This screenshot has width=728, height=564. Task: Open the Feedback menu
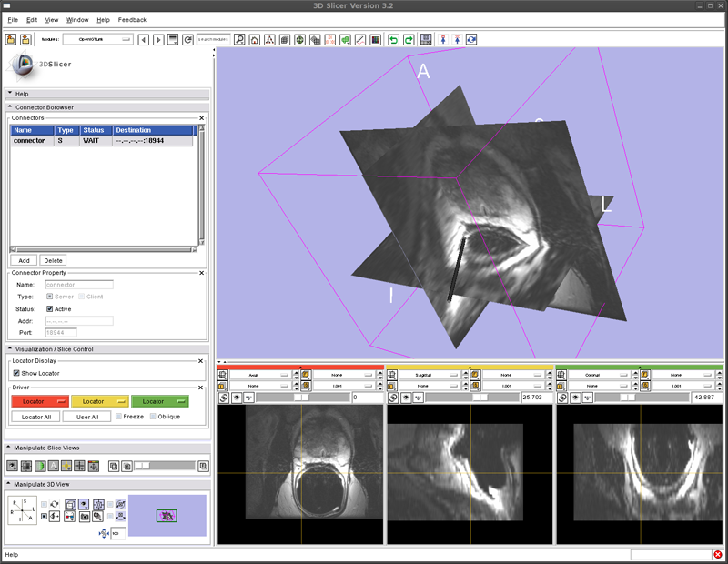pos(132,19)
